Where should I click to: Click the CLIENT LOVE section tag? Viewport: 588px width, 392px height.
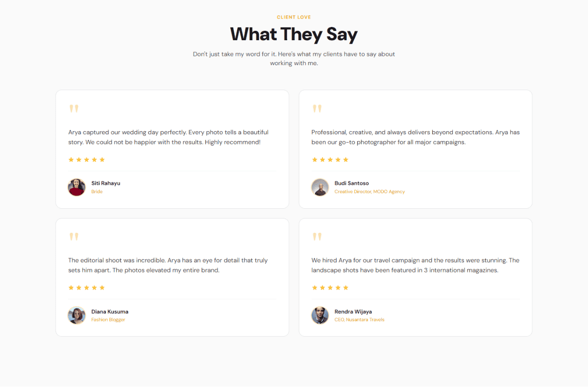coord(294,17)
